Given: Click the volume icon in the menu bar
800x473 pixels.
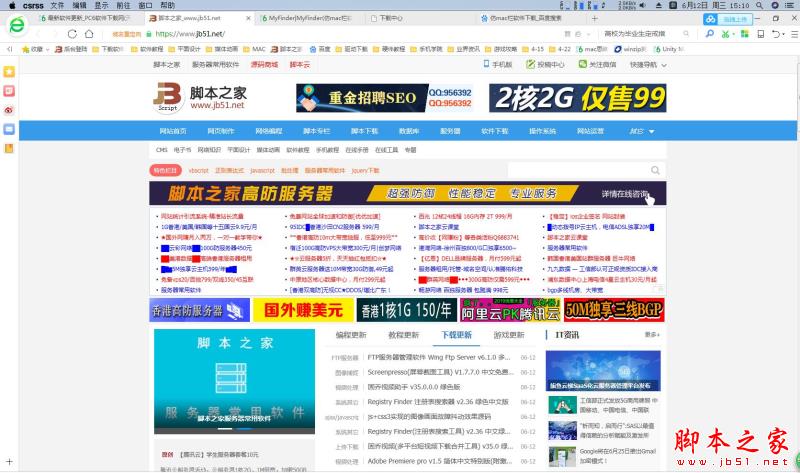Looking at the screenshot, I should click(x=642, y=5).
